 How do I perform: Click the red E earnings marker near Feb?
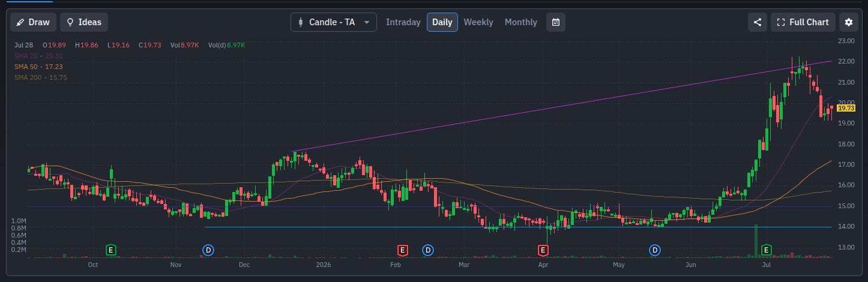tap(402, 249)
